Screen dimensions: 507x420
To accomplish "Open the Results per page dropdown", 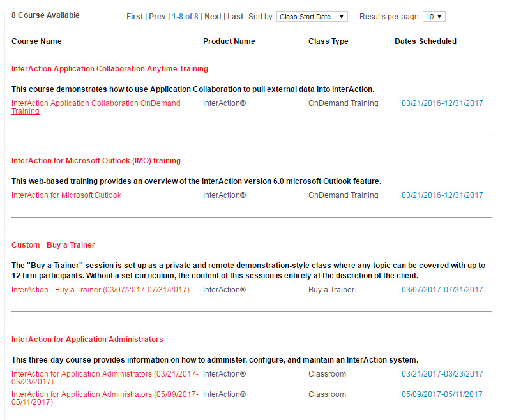I will click(434, 17).
